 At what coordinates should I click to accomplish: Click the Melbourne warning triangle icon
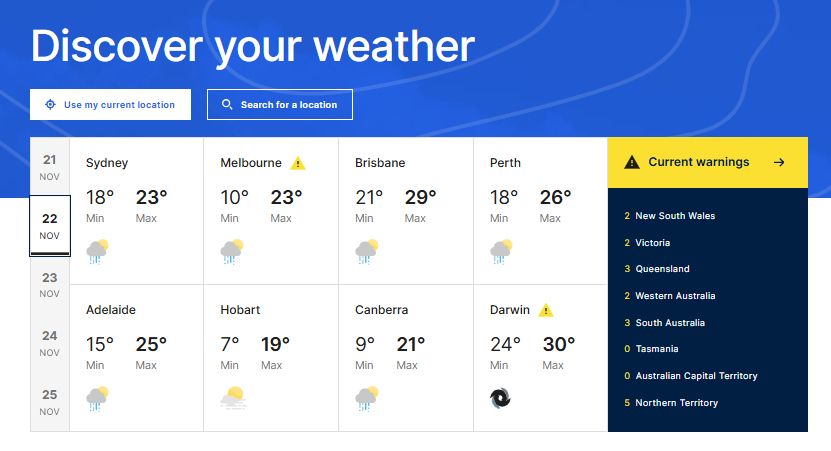[298, 163]
